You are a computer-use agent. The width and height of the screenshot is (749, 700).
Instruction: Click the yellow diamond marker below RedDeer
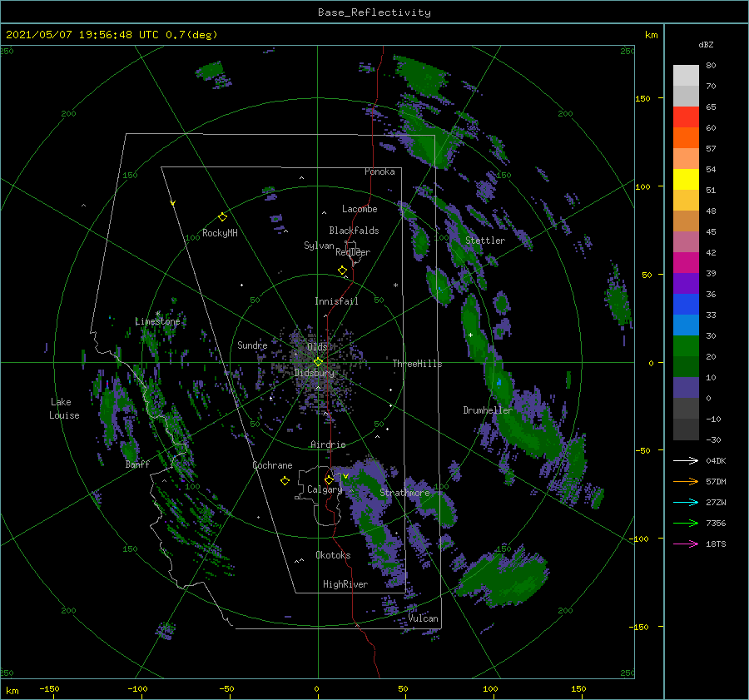tap(343, 271)
